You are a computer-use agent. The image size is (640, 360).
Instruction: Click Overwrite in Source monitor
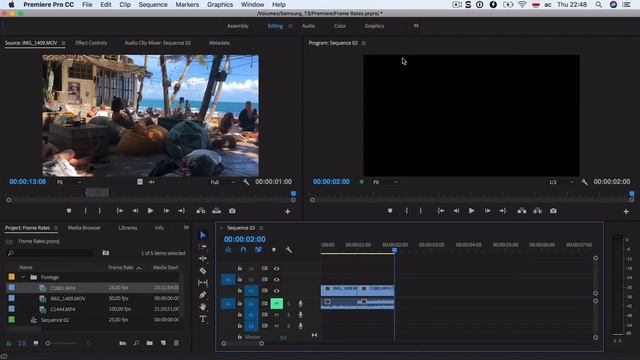(216, 211)
